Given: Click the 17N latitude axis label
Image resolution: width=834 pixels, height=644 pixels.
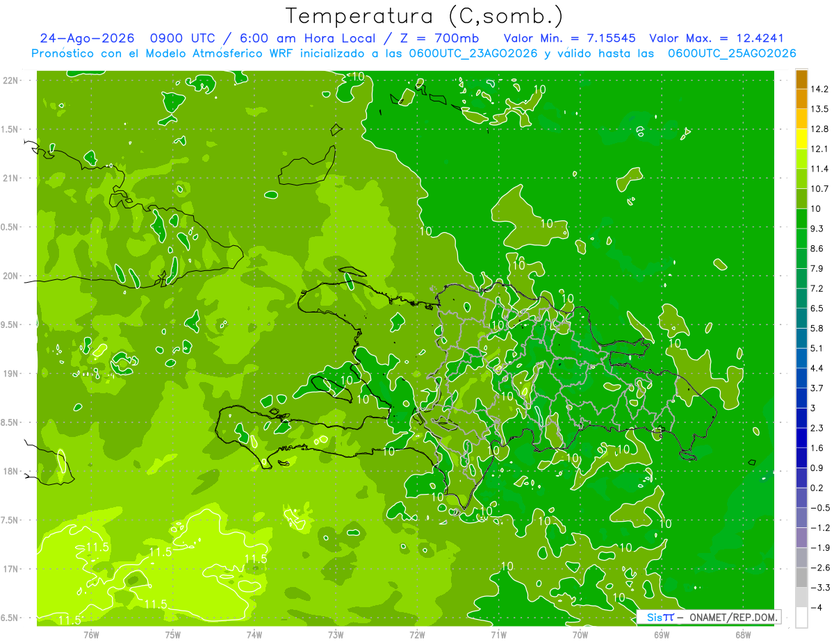Looking at the screenshot, I should point(10,569).
